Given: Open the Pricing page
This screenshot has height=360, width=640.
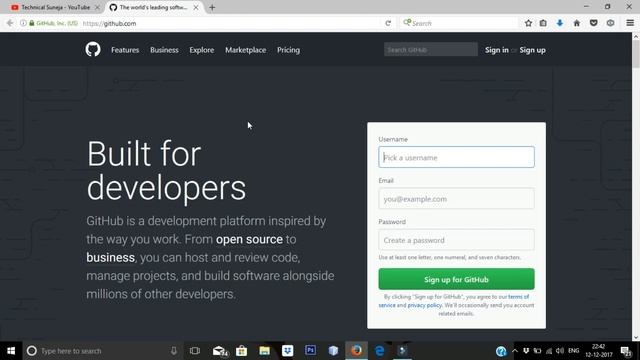Looking at the screenshot, I should 288,50.
